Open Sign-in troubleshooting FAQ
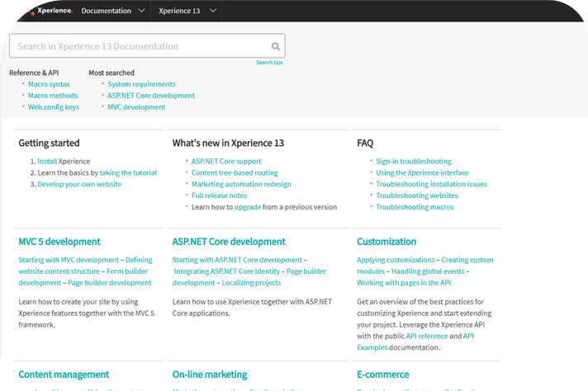This screenshot has width=588, height=391. click(414, 162)
